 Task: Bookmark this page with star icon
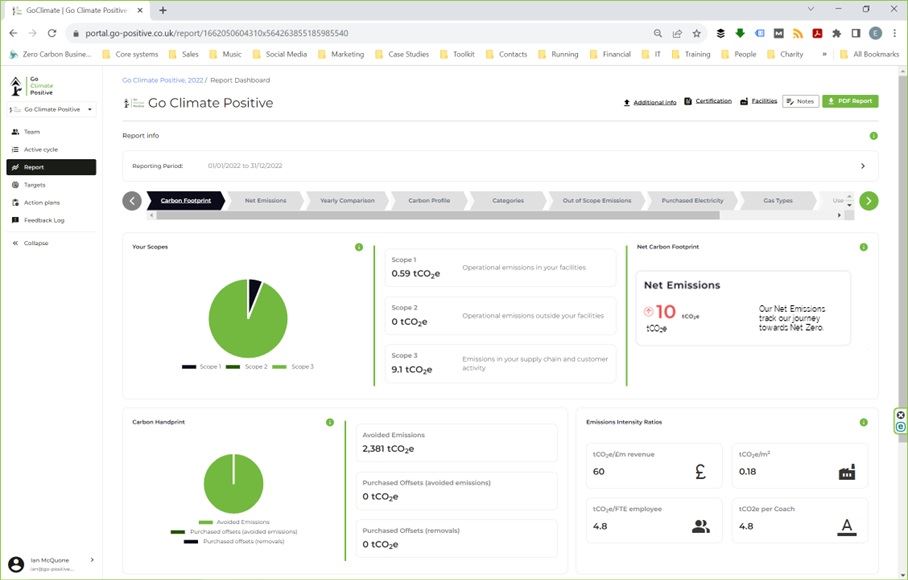point(697,34)
